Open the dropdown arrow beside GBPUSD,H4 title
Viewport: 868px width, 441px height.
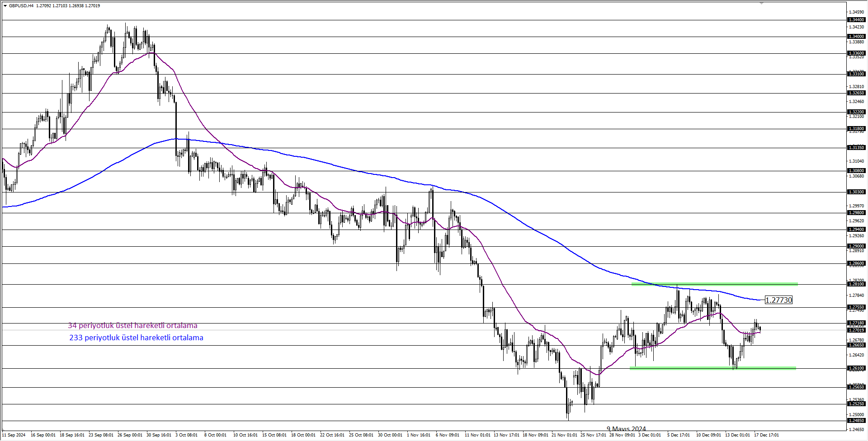5,6
